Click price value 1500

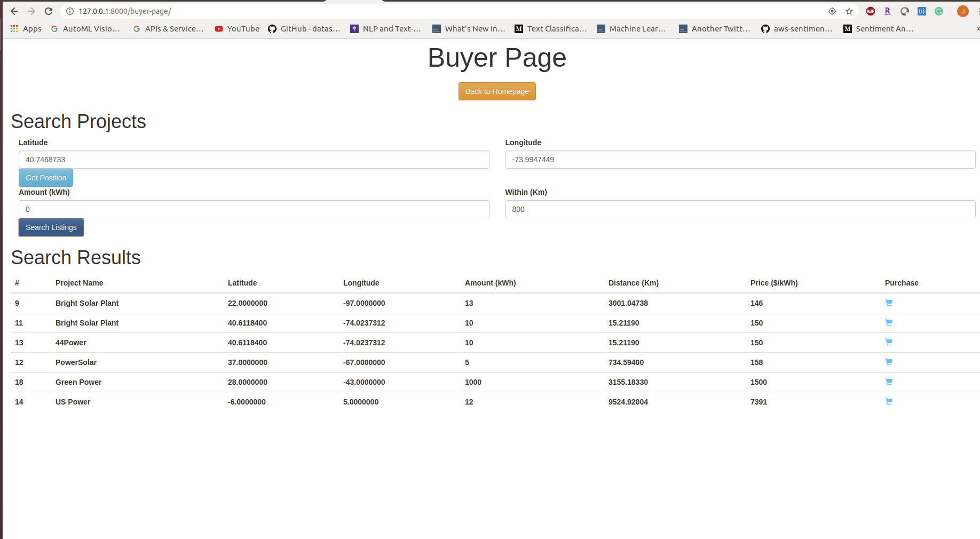758,382
